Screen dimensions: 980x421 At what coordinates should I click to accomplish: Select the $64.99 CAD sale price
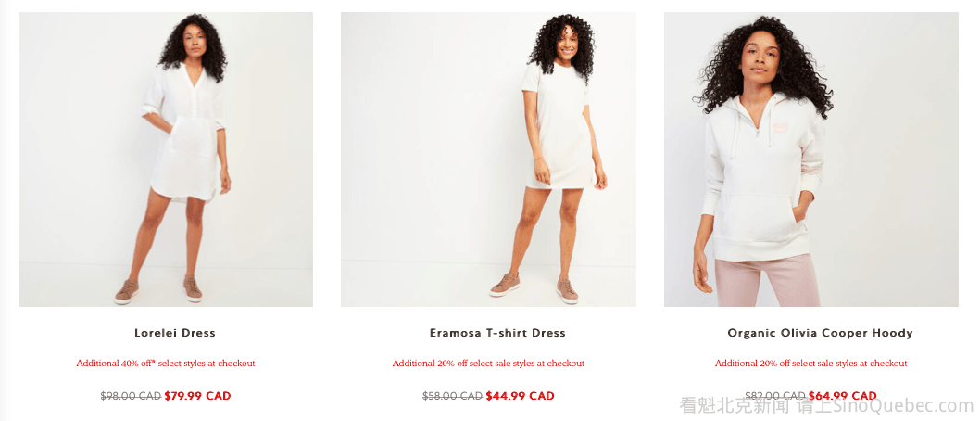(843, 396)
